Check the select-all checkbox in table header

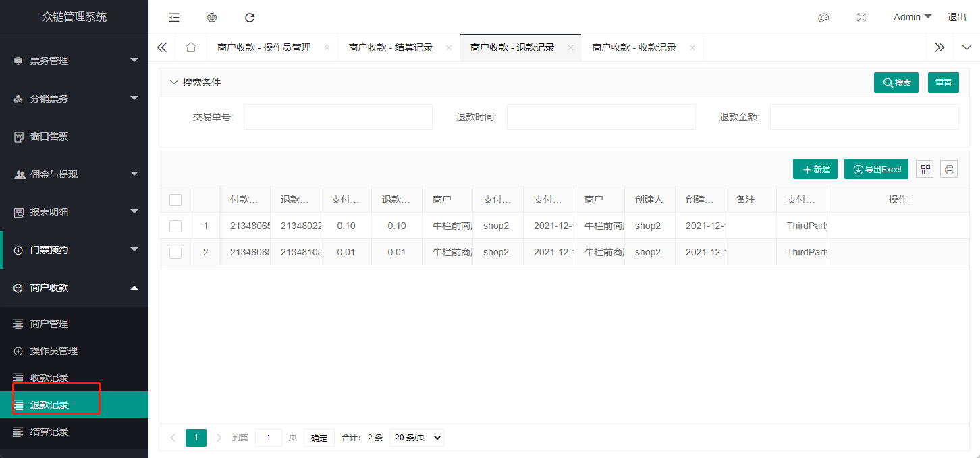point(175,199)
